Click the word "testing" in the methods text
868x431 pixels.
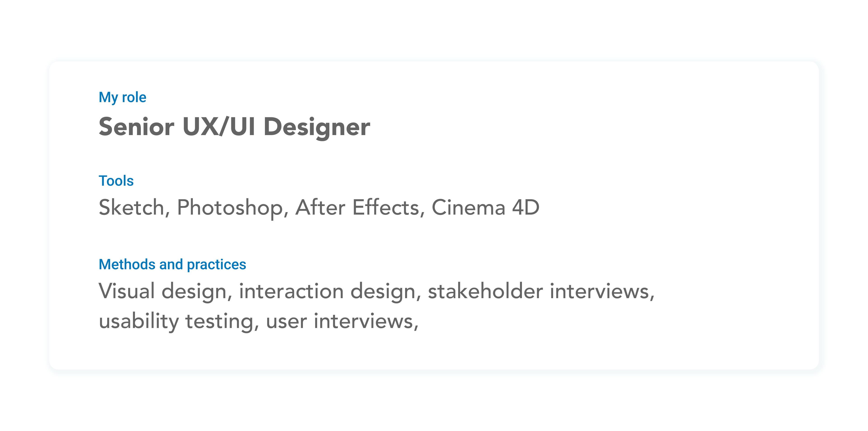point(219,321)
